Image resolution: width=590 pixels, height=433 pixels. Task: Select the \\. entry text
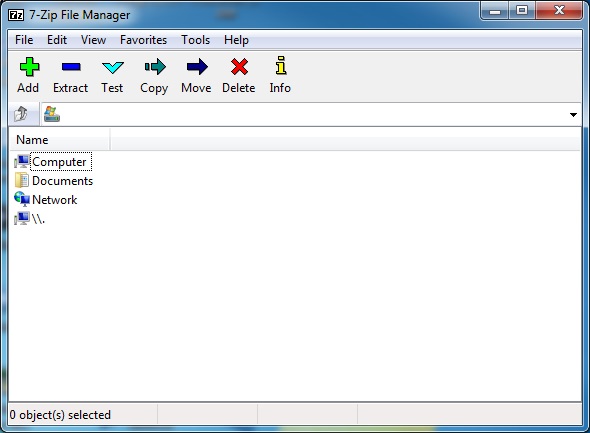38,219
